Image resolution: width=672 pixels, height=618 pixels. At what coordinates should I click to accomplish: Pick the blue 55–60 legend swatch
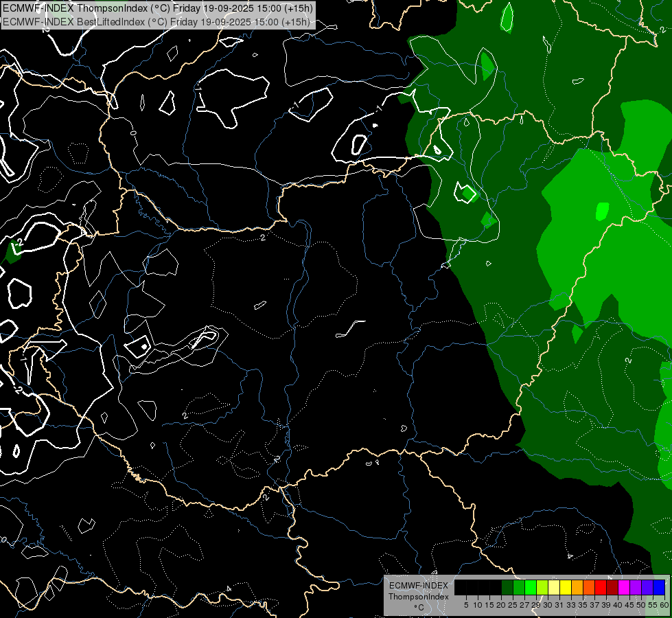pos(659,587)
